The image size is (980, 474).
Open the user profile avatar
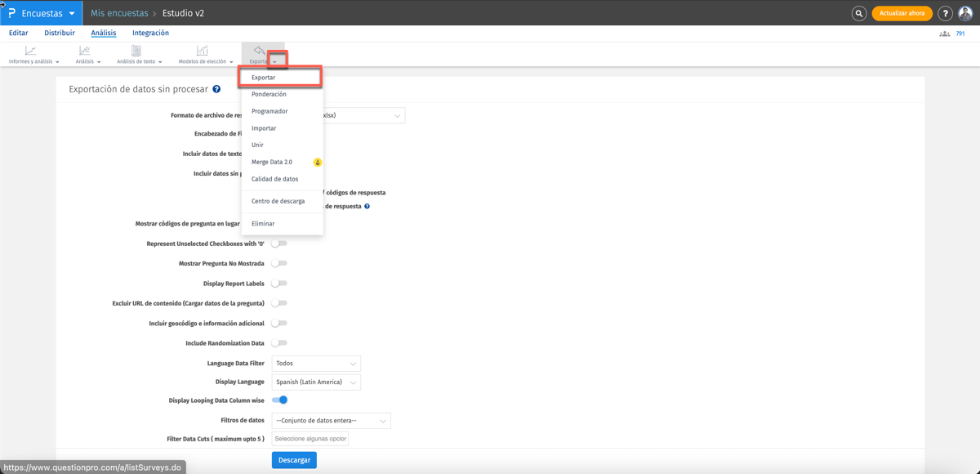(965, 13)
